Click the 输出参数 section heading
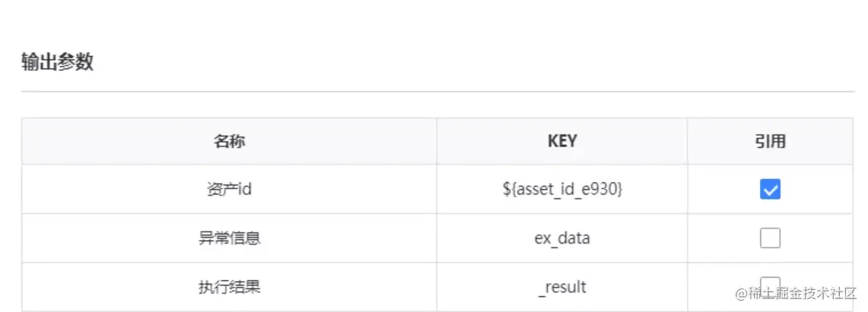868x312 pixels. click(57, 62)
